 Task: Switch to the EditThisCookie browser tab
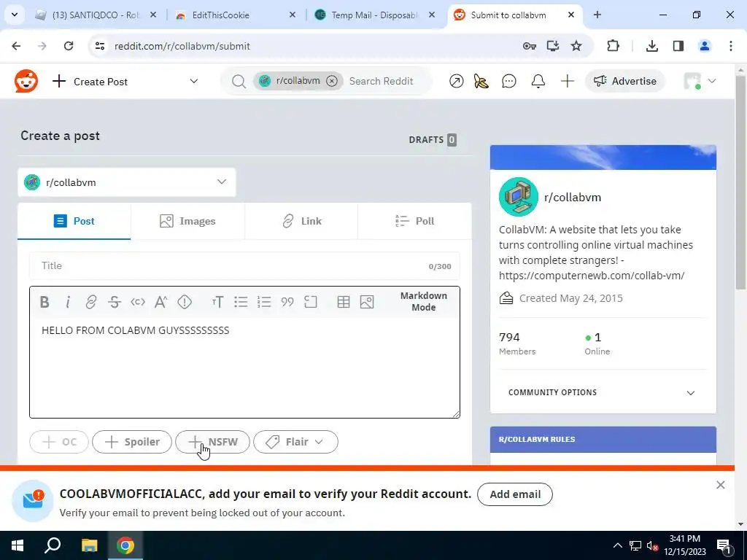pos(237,15)
